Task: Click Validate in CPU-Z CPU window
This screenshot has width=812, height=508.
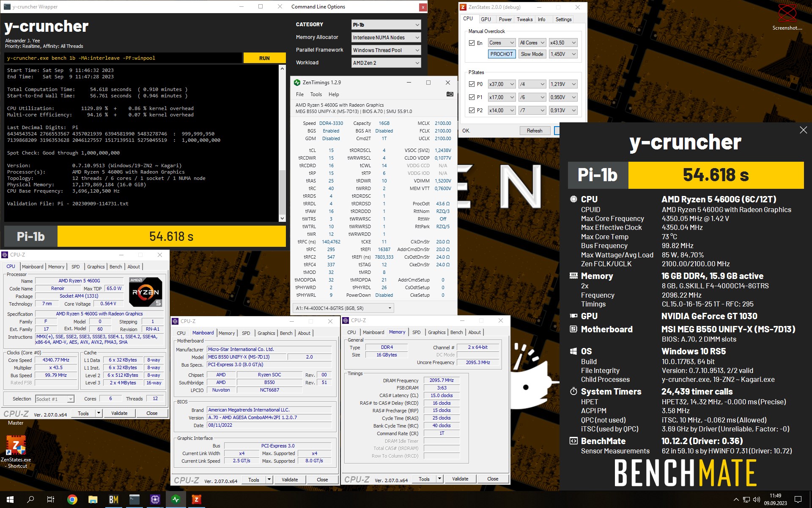Action: (x=119, y=413)
